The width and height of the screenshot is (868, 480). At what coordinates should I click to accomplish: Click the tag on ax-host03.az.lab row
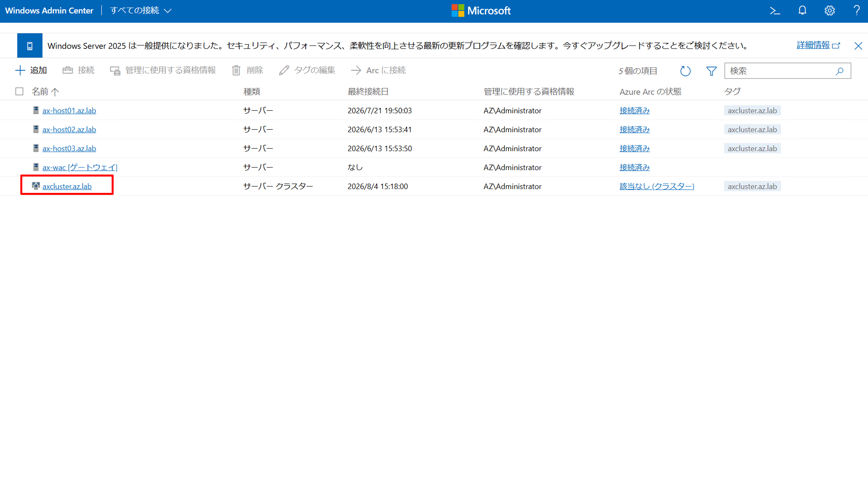(752, 148)
